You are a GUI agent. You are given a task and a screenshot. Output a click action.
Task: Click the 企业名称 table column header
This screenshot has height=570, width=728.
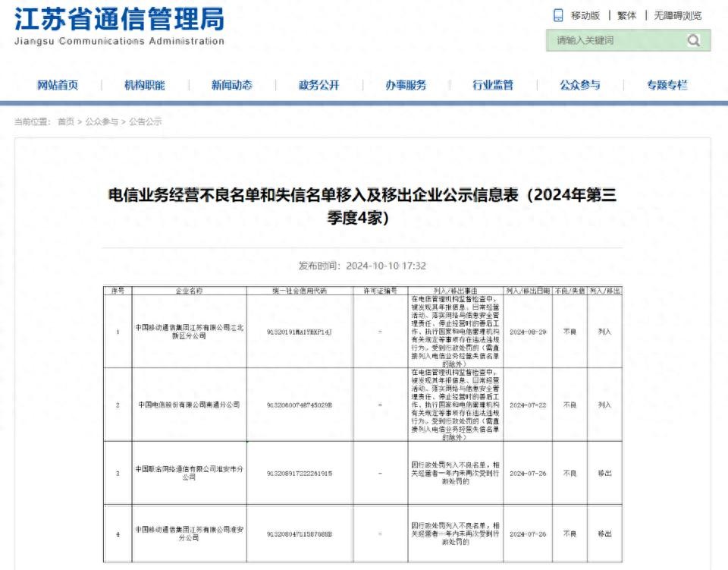[x=189, y=291]
